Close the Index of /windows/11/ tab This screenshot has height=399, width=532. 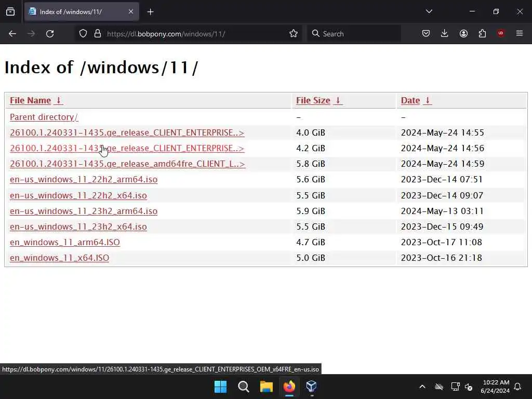pos(131,11)
